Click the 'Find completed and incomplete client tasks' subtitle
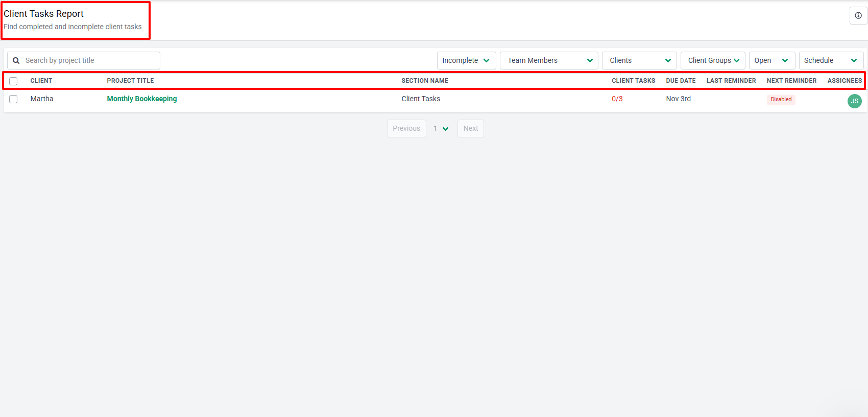Viewport: 868px width, 417px height. coord(73,27)
